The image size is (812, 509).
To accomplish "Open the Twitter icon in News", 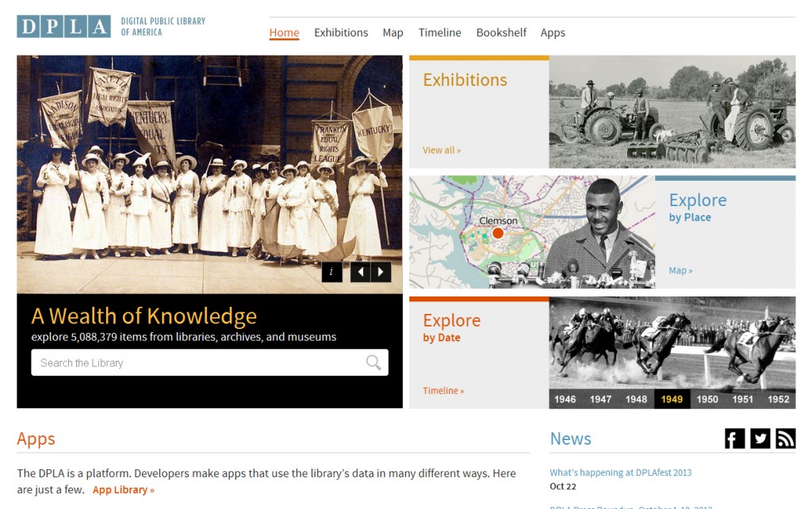I will pos(760,438).
